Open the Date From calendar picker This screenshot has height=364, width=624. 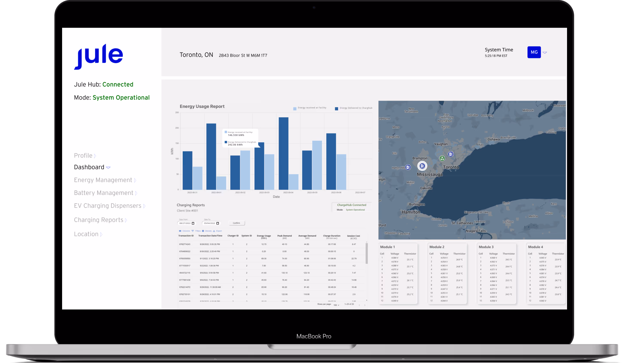tap(193, 223)
